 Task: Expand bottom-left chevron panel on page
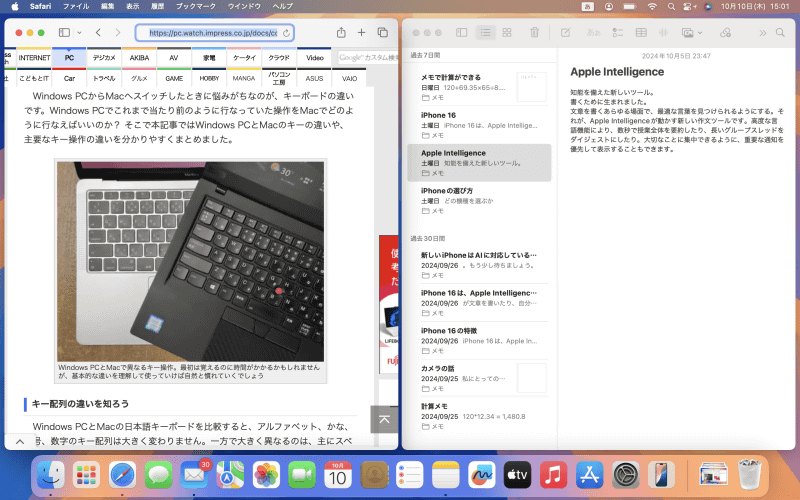click(x=20, y=442)
